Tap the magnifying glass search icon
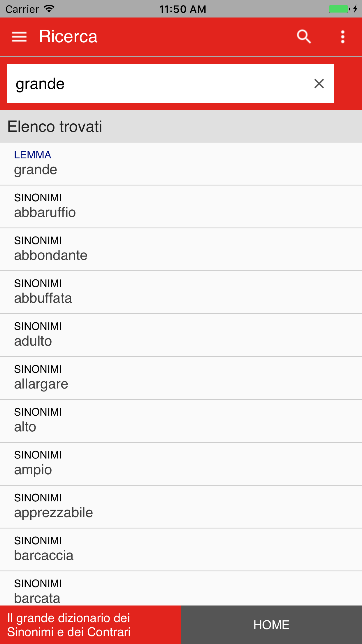Image resolution: width=362 pixels, height=644 pixels. pos(304,37)
